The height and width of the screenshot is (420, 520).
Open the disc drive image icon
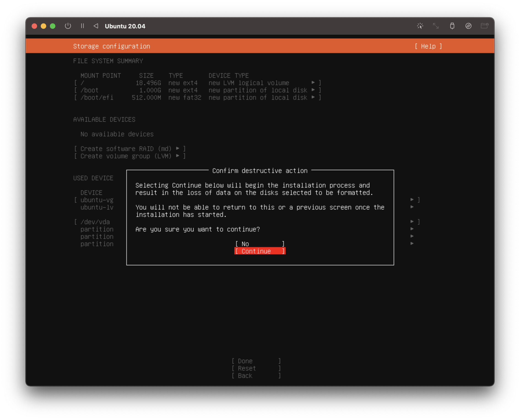(x=468, y=26)
